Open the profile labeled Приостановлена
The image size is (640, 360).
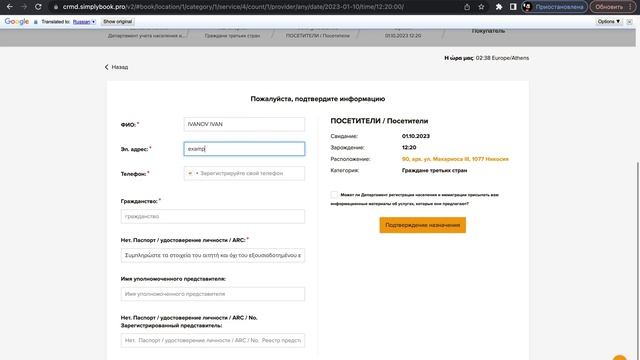tap(555, 7)
